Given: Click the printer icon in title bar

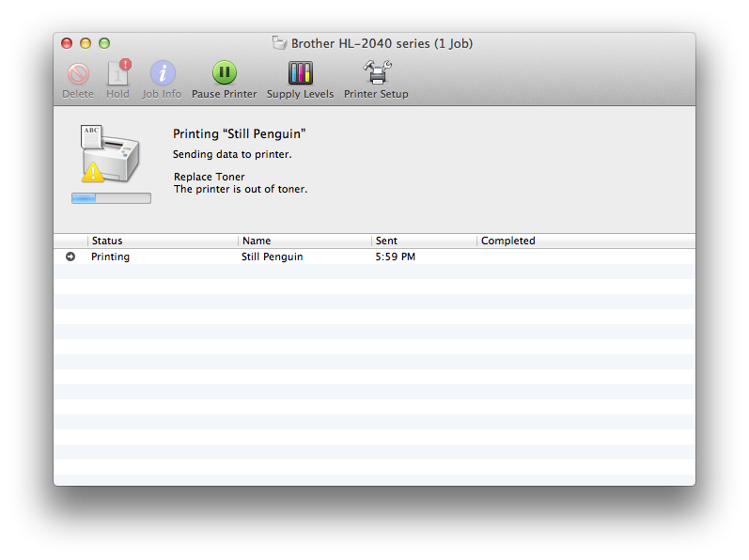Looking at the screenshot, I should pyautogui.click(x=279, y=43).
